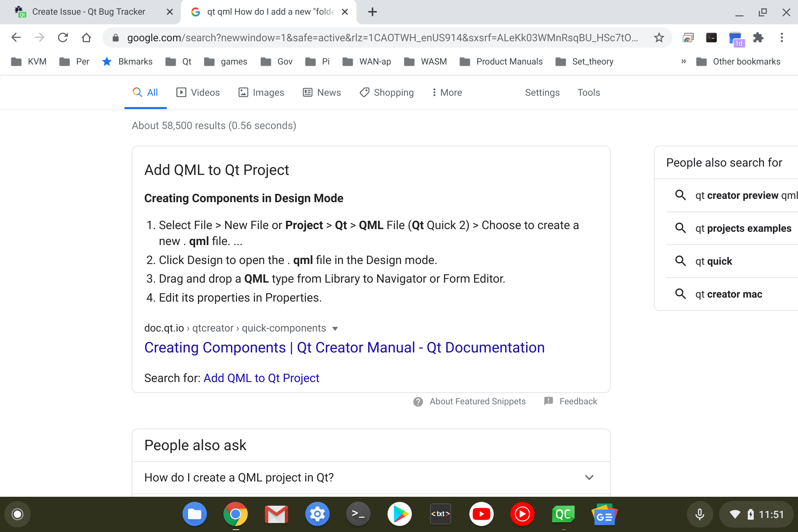The image size is (798, 532).
Task: Open a new browser tab
Action: click(x=372, y=12)
